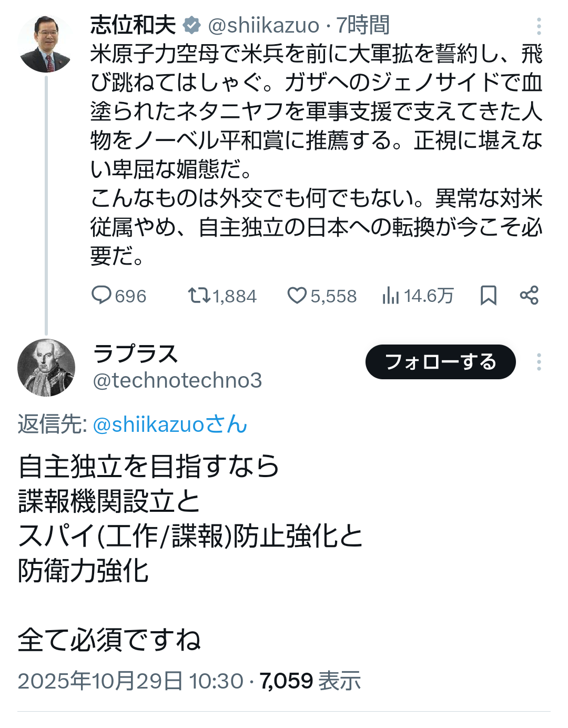Viewport: 568px width, 728px height.
Task: Click the 7,059 表示 view count
Action: click(x=310, y=681)
